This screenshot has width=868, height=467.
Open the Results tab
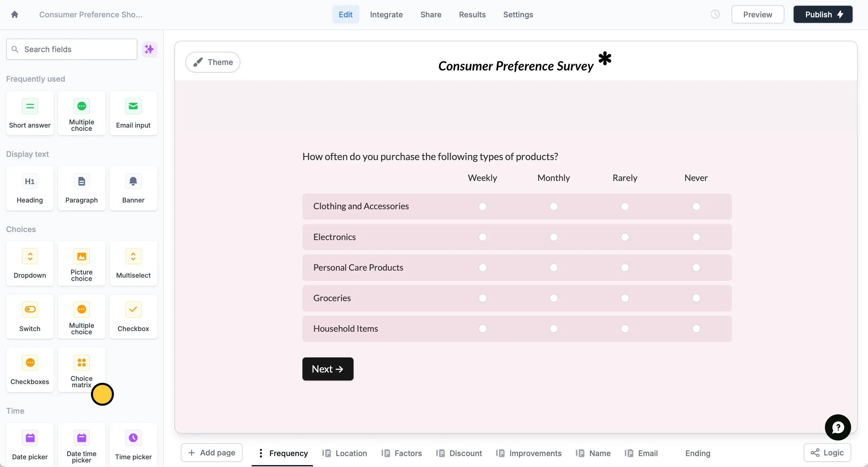point(472,14)
